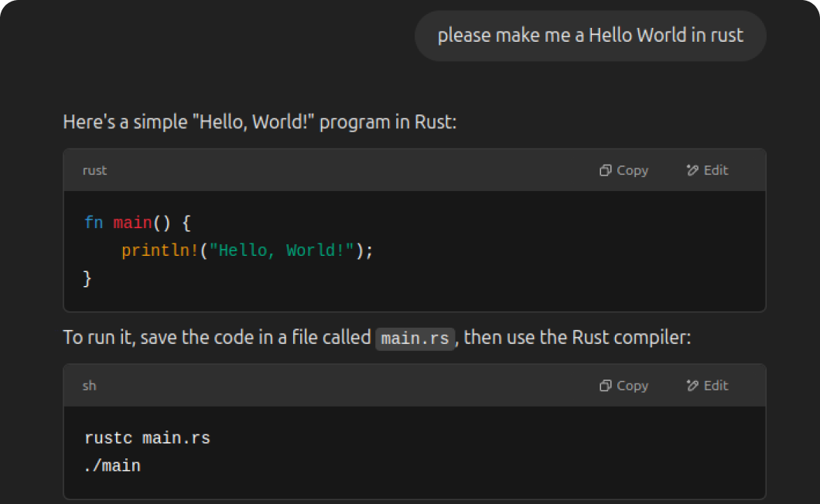Click the println!("Hello, World!"); code line
This screenshot has width=820, height=504.
point(248,250)
